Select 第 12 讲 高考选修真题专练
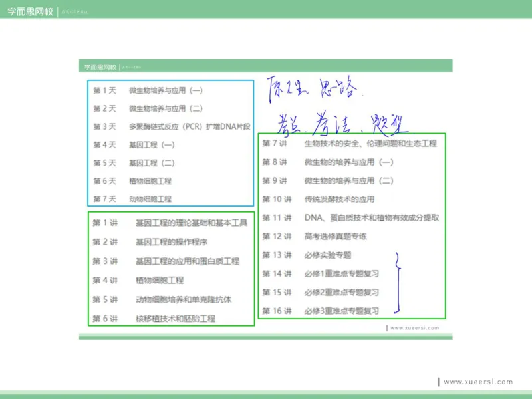Image resolution: width=532 pixels, height=399 pixels. pos(315,236)
